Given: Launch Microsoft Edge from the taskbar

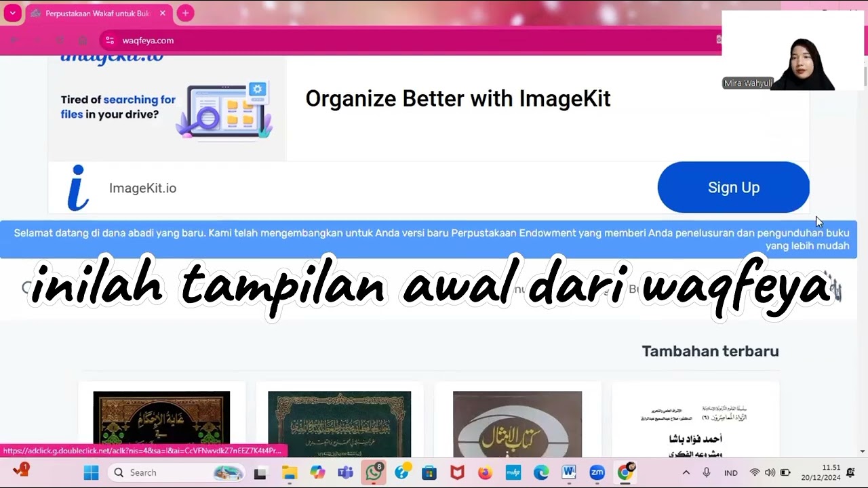Looking at the screenshot, I should (x=541, y=472).
